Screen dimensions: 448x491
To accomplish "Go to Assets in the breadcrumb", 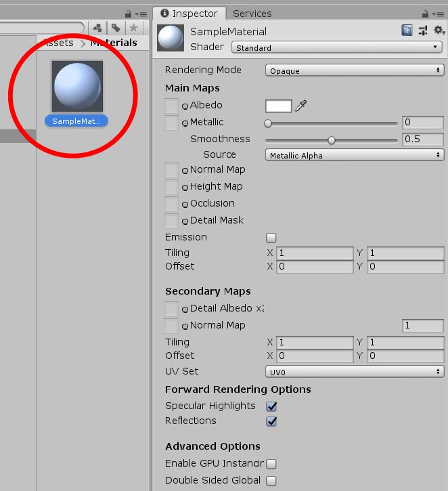I will click(x=58, y=43).
